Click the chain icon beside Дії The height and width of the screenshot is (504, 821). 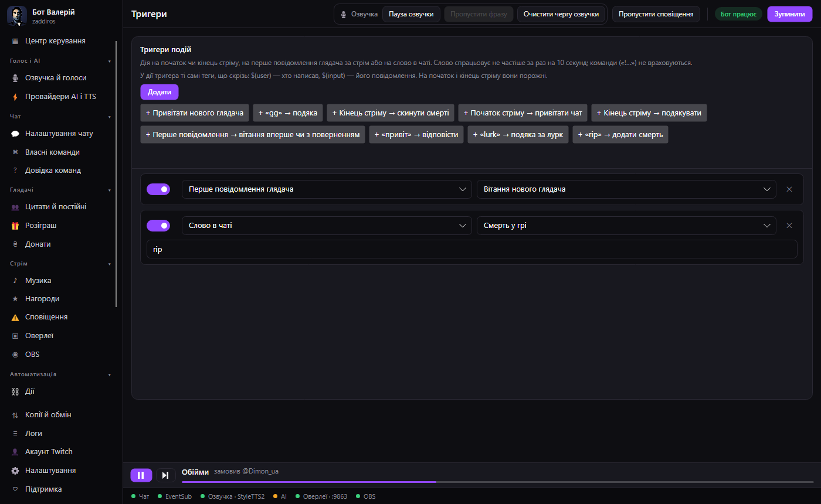click(15, 391)
